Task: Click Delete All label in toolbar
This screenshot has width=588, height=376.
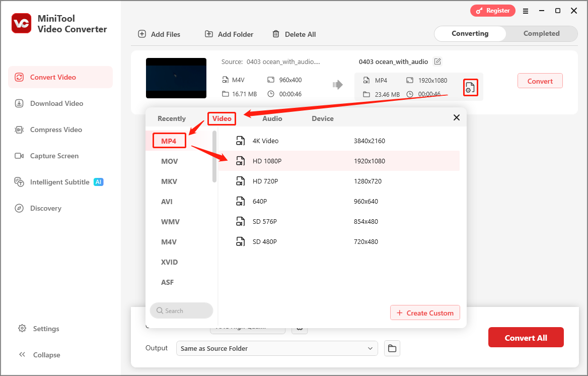Action: pyautogui.click(x=301, y=34)
